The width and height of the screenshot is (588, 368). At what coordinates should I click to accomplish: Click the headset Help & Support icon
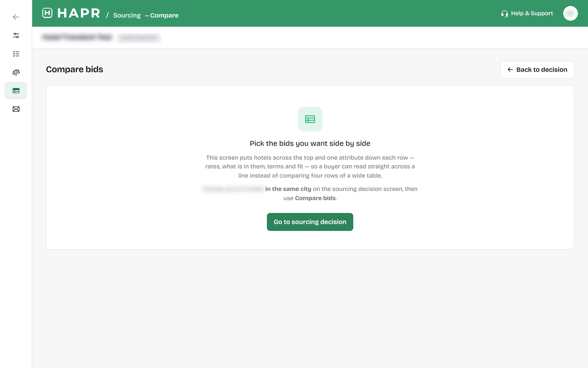[x=504, y=14]
